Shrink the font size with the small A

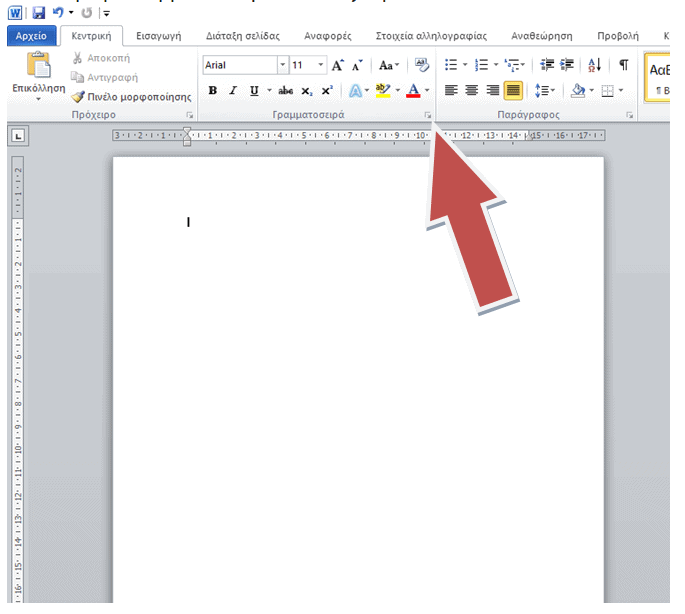coord(357,65)
